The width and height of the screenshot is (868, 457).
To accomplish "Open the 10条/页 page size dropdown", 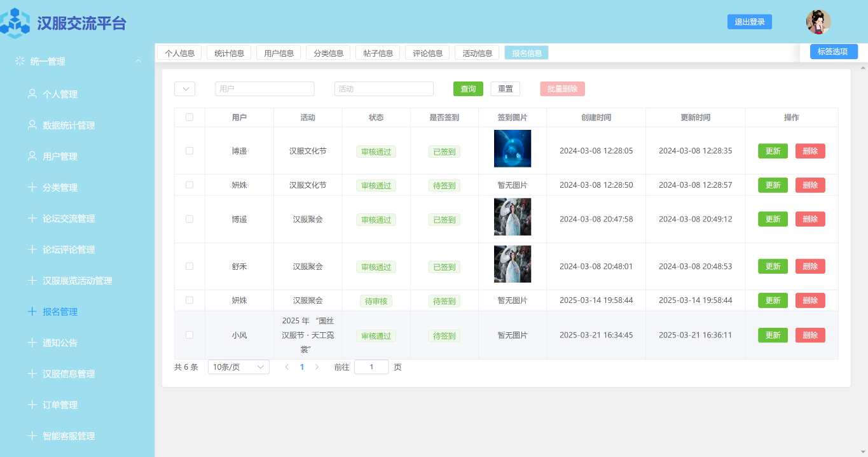I will click(238, 367).
